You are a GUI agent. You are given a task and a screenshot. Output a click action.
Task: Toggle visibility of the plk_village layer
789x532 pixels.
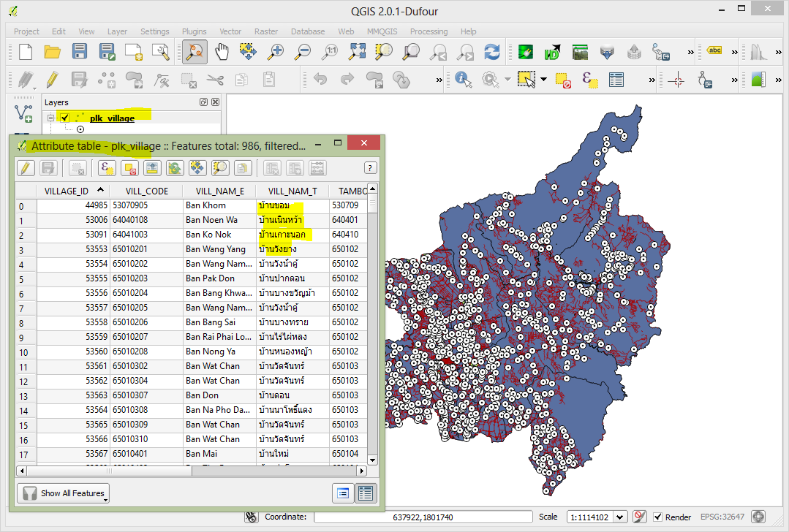[64, 118]
